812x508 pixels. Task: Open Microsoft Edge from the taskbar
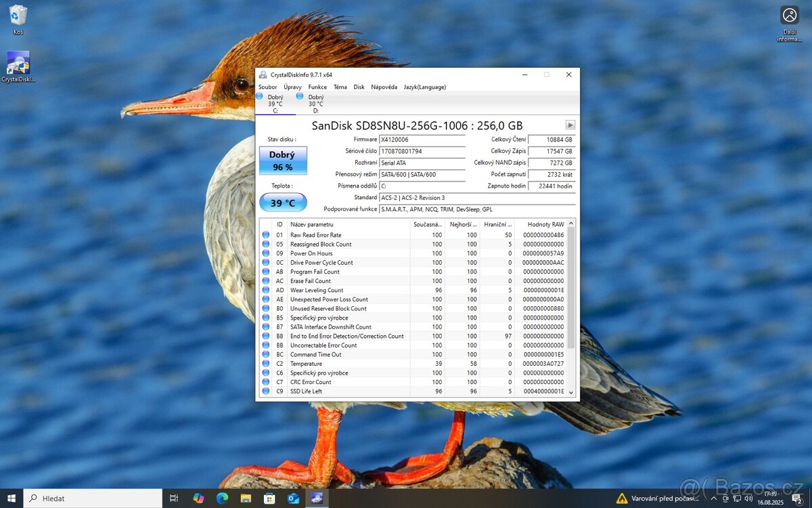click(x=222, y=499)
